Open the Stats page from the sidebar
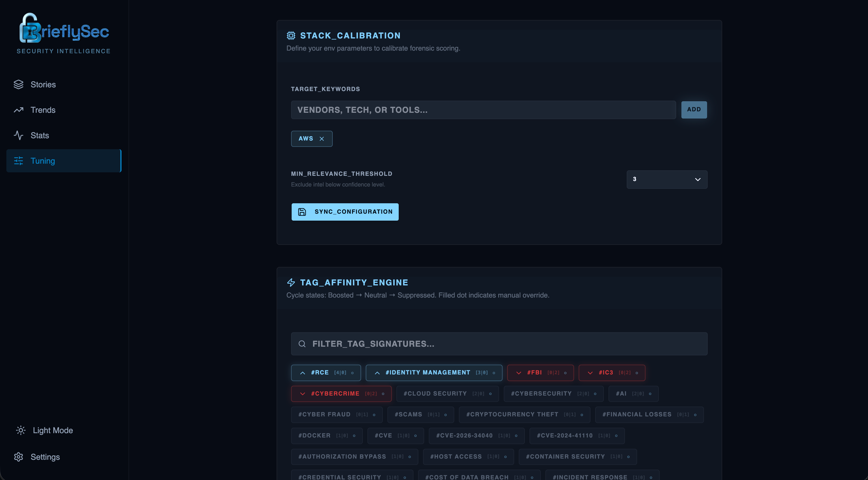Screen dimensions: 868x480 click(x=40, y=135)
